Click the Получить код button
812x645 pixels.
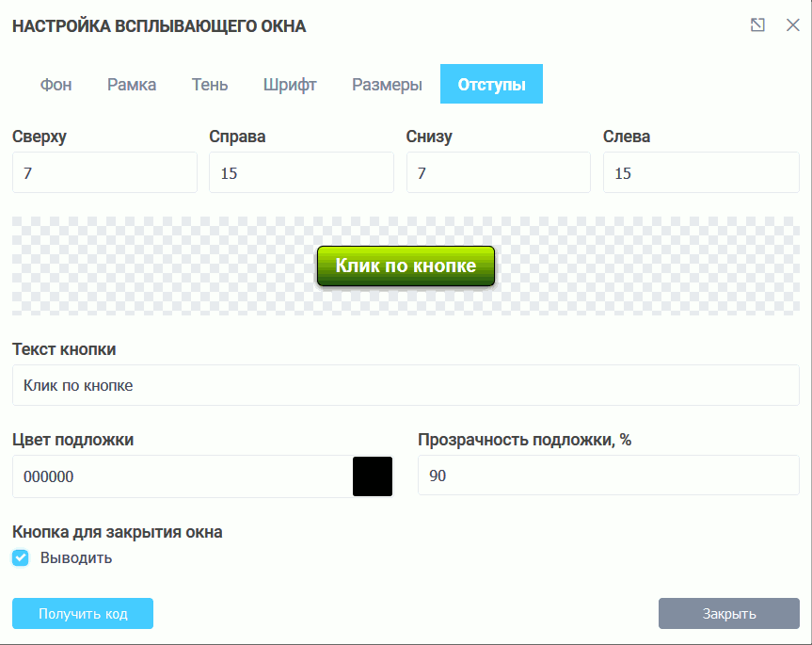click(82, 613)
